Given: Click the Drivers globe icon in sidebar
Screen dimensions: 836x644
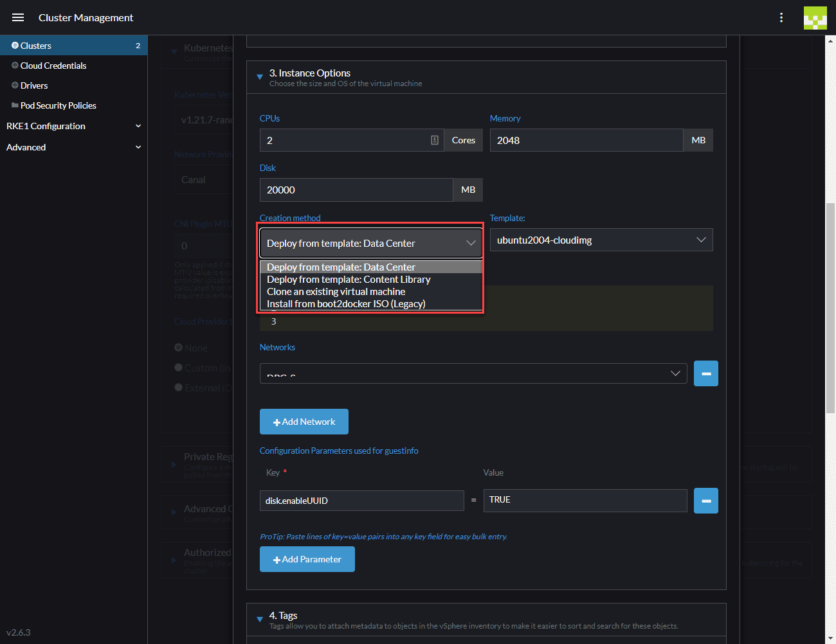Looking at the screenshot, I should [x=15, y=85].
